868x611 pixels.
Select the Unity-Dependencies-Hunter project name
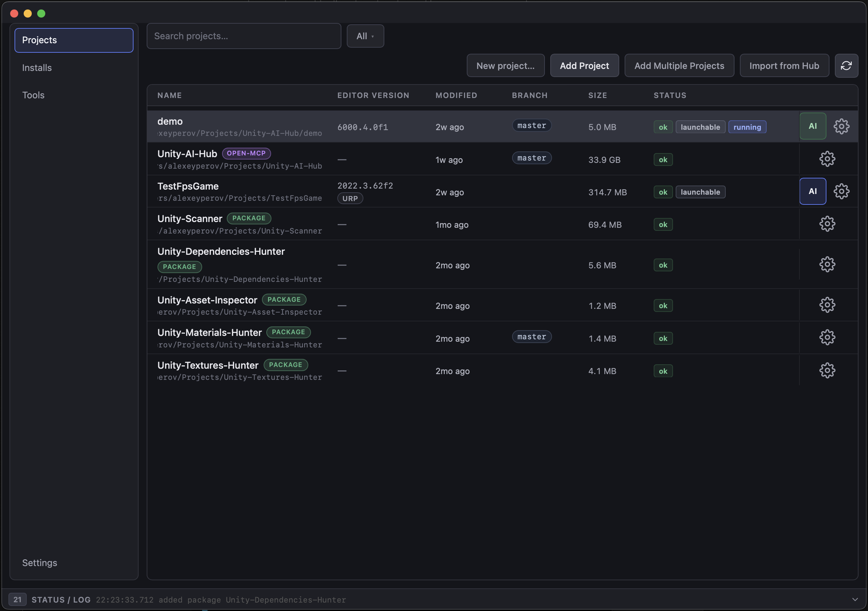tap(221, 251)
